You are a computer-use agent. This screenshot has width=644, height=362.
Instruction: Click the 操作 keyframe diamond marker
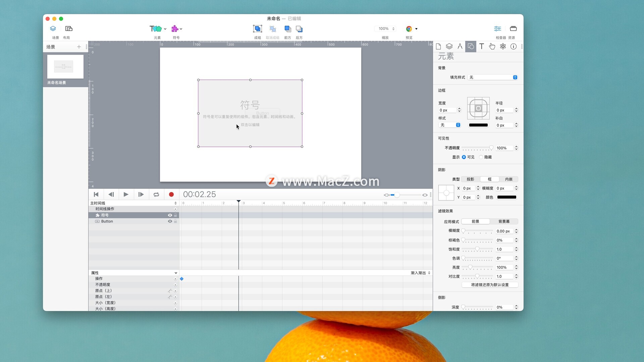point(182,279)
